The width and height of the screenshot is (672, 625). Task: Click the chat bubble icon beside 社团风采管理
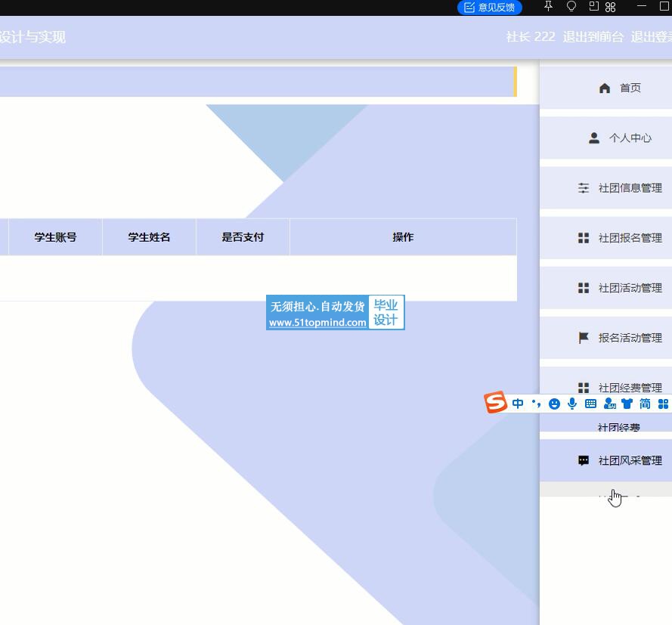pos(584,460)
